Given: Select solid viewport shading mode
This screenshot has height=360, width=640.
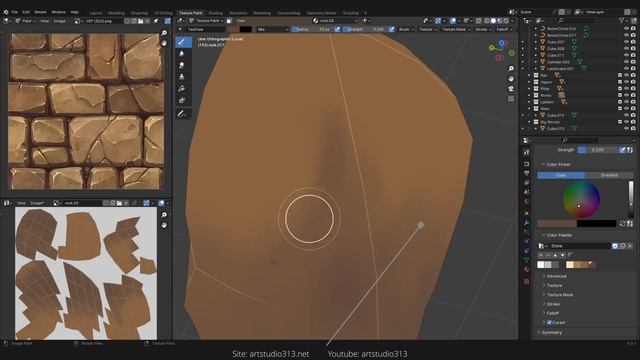Looking at the screenshot, I should (x=493, y=20).
